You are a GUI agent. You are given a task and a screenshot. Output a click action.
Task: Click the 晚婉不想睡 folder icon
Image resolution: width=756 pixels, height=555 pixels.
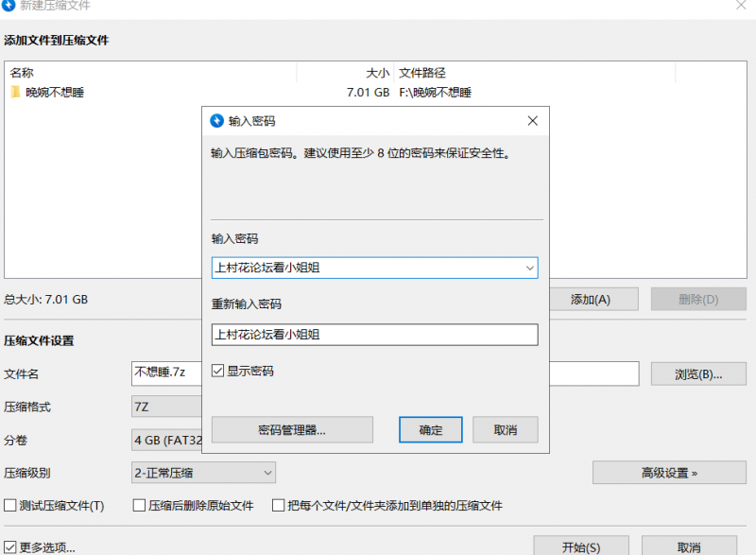pos(16,93)
